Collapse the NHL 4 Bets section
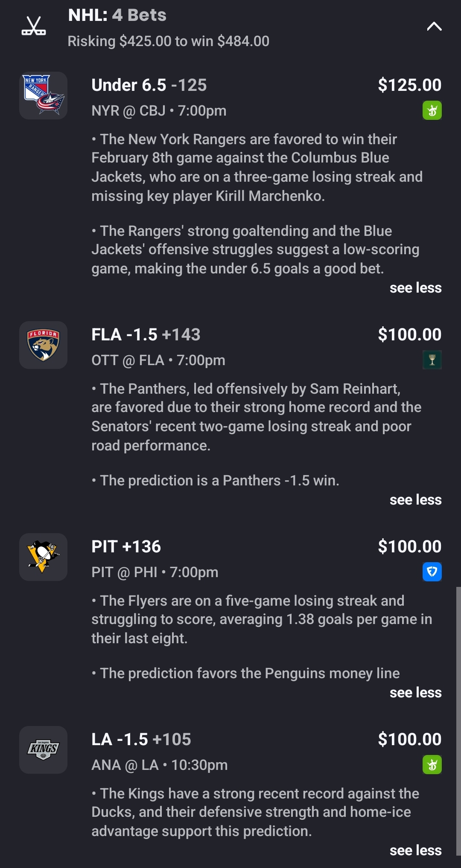Viewport: 461px width, 868px height. tap(434, 26)
